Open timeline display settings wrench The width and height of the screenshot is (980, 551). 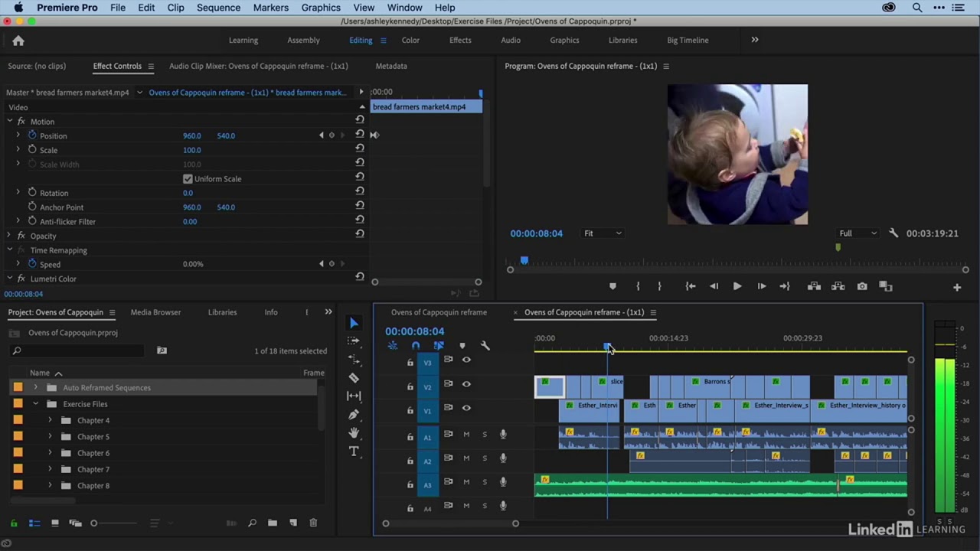click(x=485, y=346)
